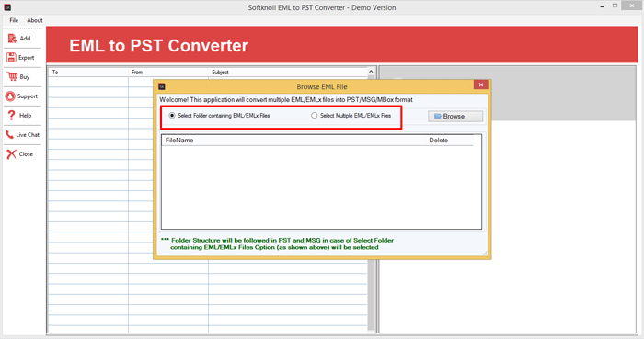The image size is (644, 339).
Task: Click the Subject column header in email list
Action: (287, 73)
